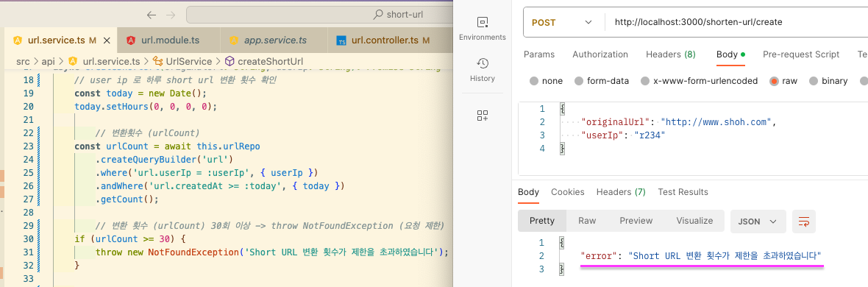This screenshot has width=868, height=287.
Task: Click the userIp line in request body
Action: tap(623, 135)
